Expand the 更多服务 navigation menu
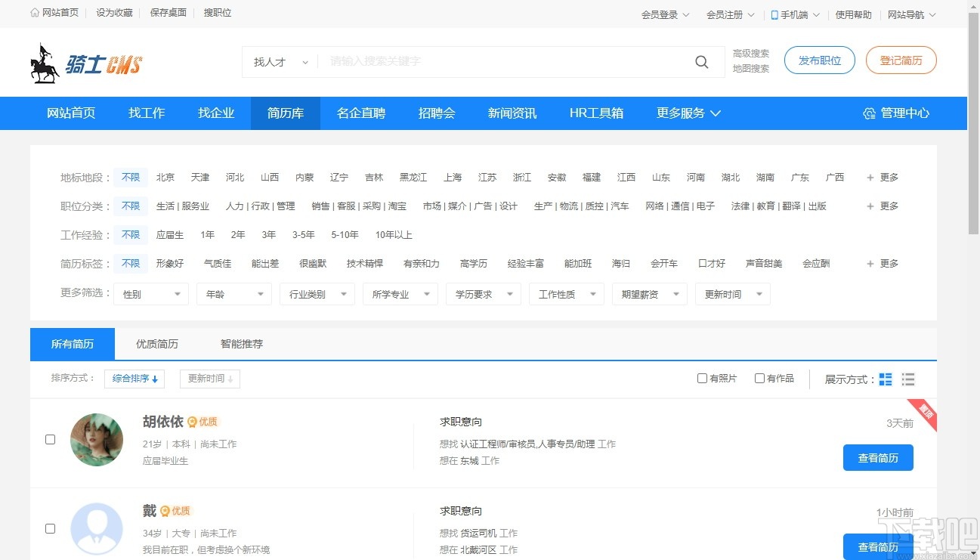This screenshot has width=980, height=560. click(x=688, y=113)
